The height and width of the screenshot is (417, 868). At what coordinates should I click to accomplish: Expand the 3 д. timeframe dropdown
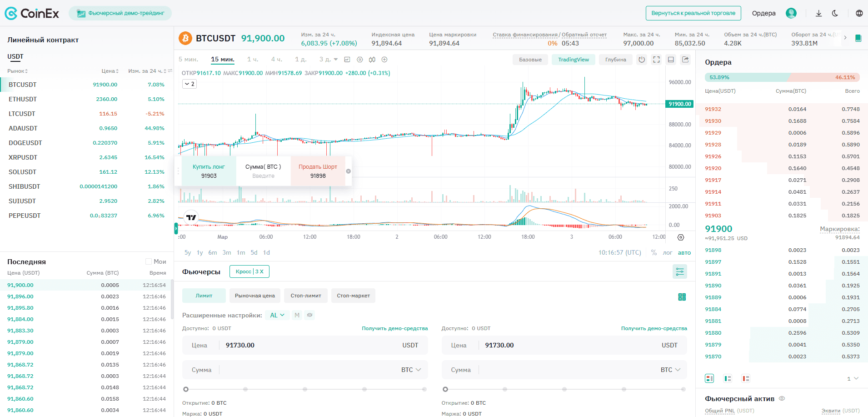[336, 60]
